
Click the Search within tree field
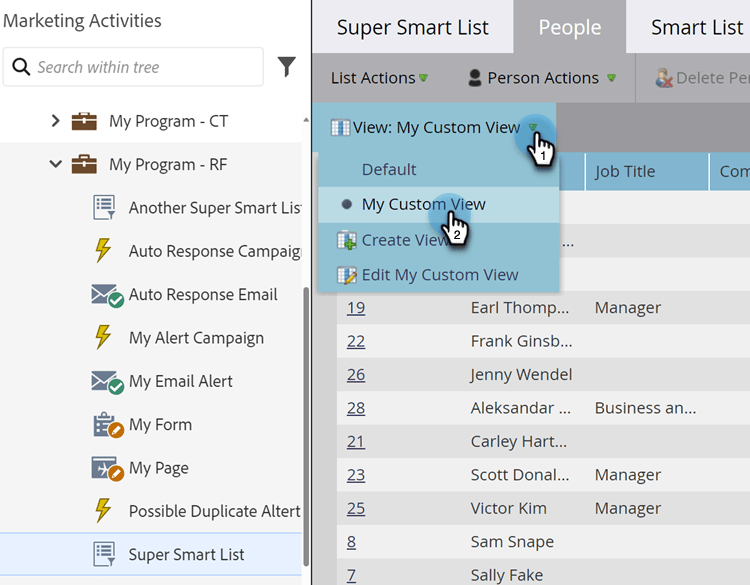(x=140, y=67)
